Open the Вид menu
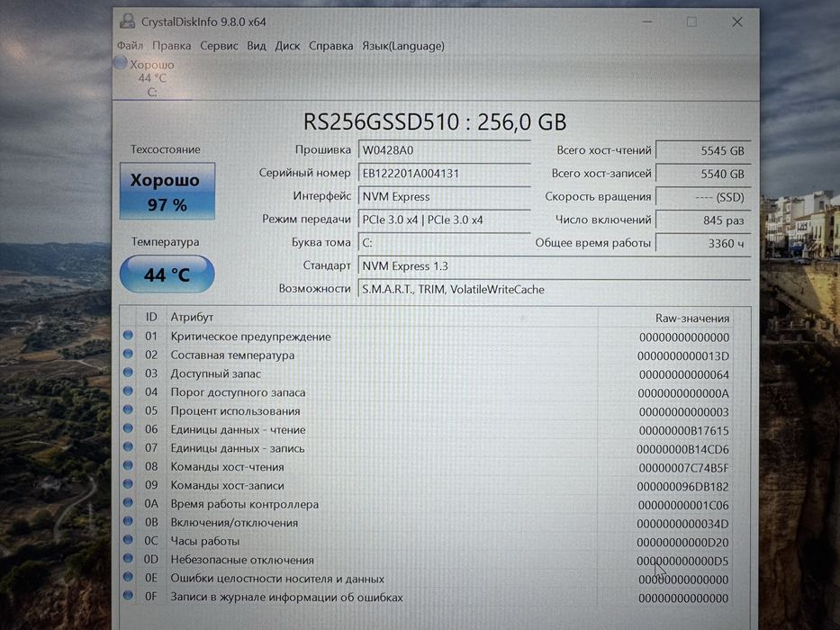 (257, 46)
